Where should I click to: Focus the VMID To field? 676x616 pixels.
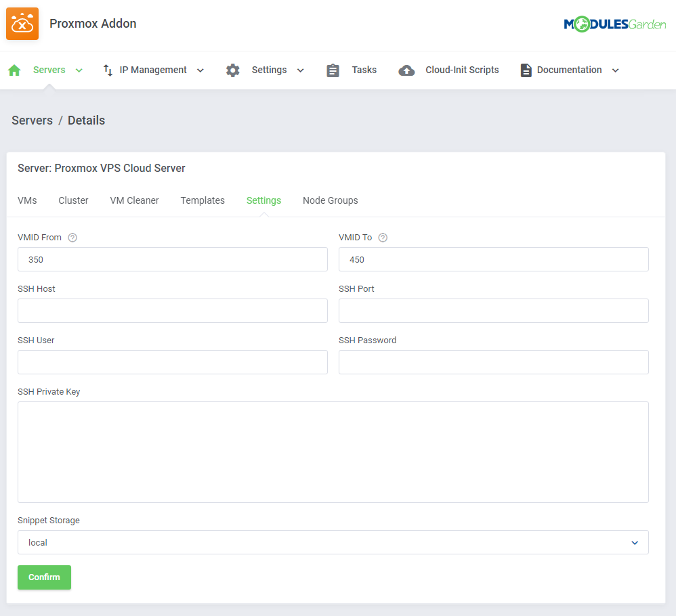[494, 259]
